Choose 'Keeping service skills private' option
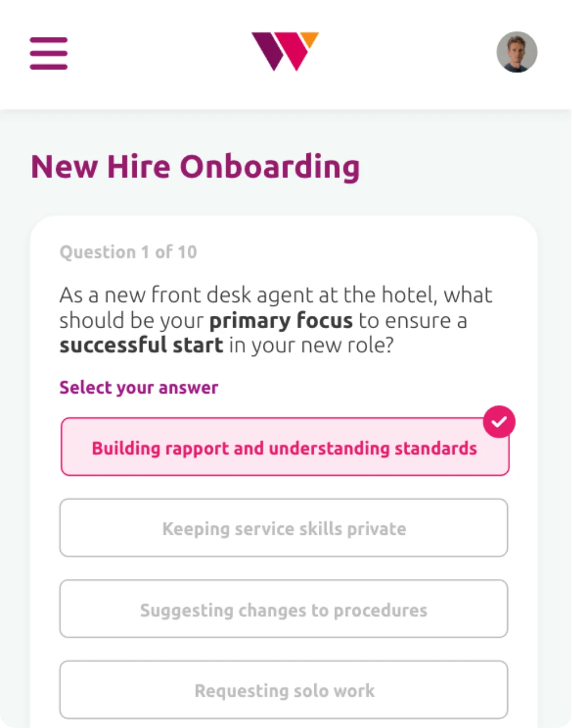Screen dimensions: 572x728 [x=283, y=528]
